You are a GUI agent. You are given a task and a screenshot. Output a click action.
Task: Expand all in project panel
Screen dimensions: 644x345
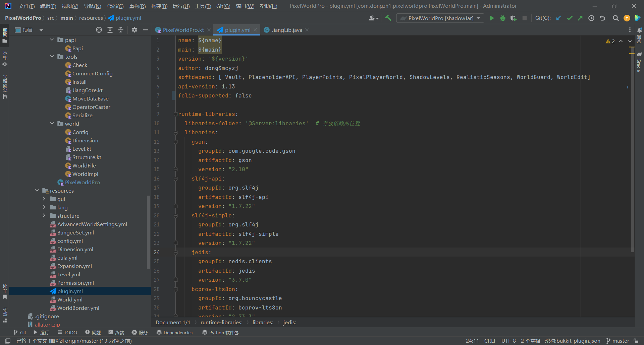tap(110, 30)
